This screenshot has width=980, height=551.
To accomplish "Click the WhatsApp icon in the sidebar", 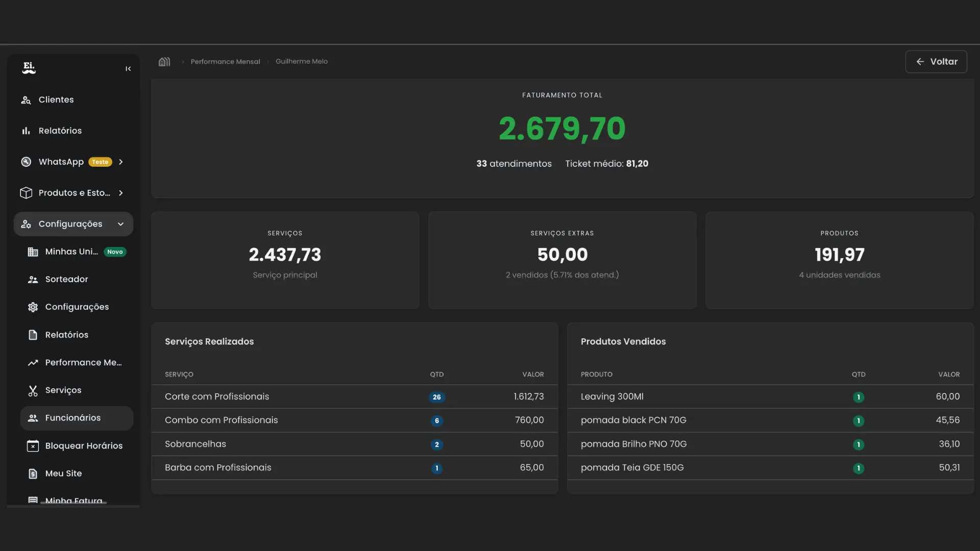I will coord(26,162).
